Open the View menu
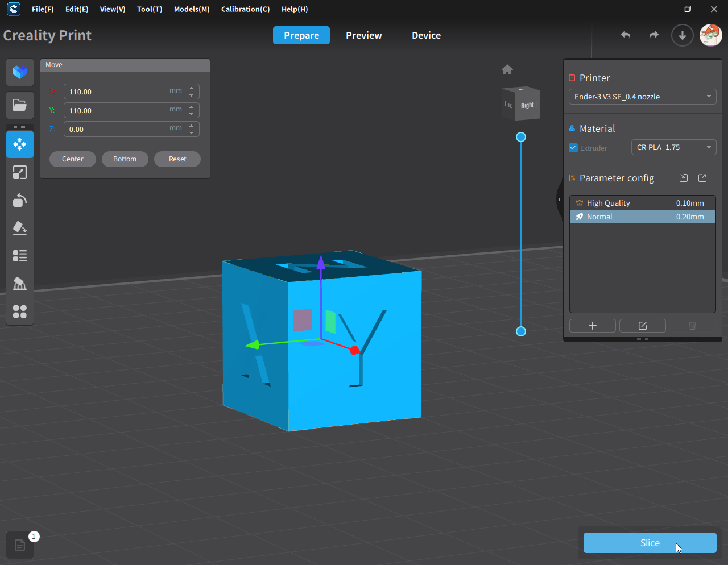This screenshot has height=565, width=728. [x=113, y=9]
